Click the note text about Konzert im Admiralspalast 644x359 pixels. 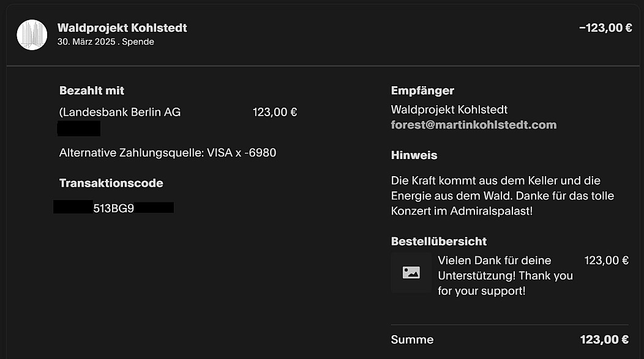502,196
